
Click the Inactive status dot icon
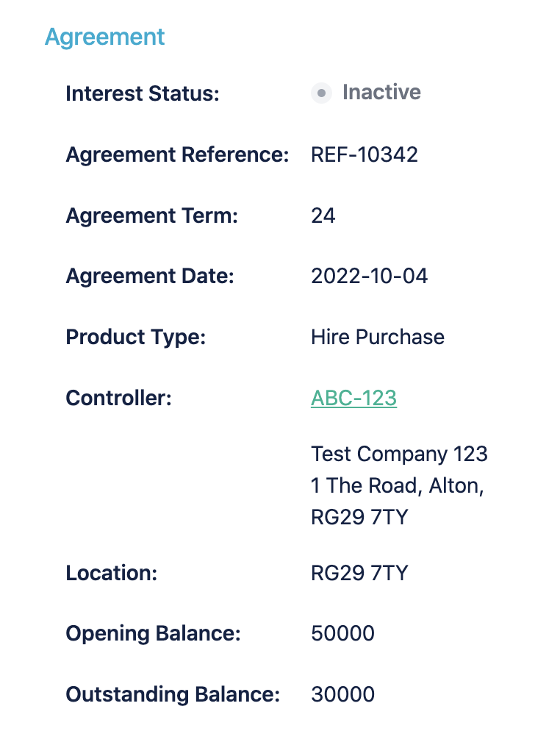(321, 93)
